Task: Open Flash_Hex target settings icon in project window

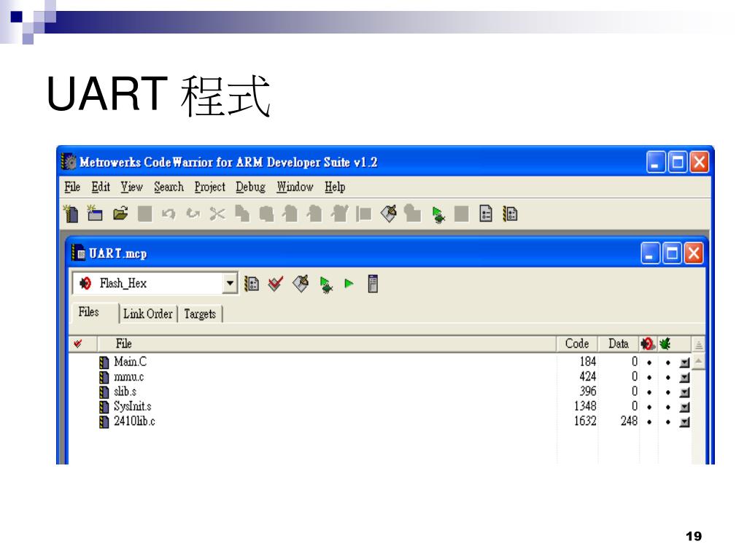Action: [x=252, y=284]
